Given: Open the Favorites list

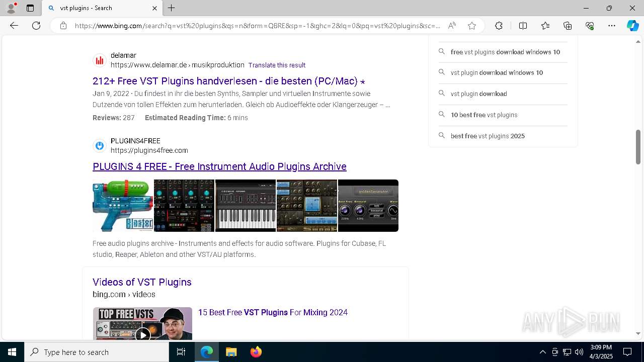Looking at the screenshot, I should click(545, 26).
